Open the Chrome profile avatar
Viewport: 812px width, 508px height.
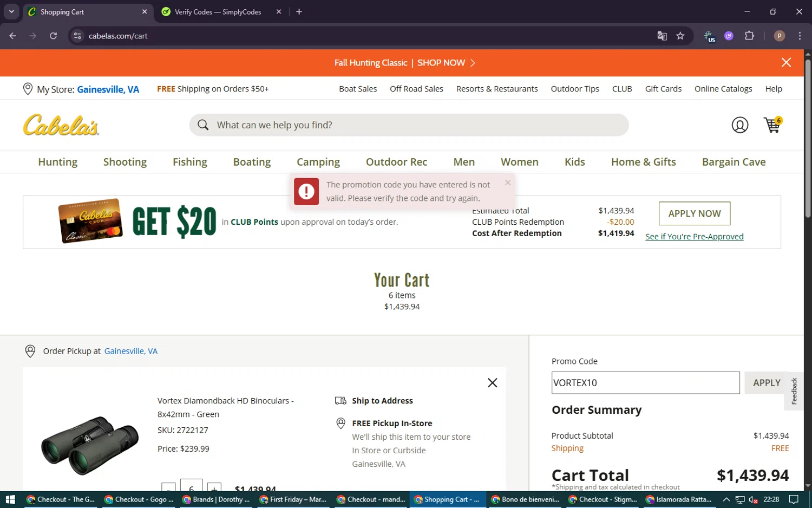pos(780,36)
